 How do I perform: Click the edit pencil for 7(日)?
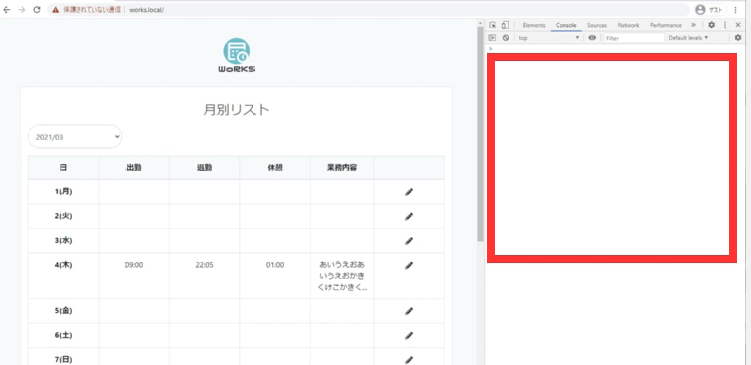pos(409,360)
